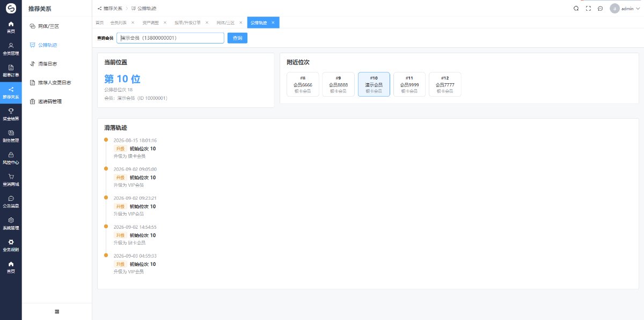Close the 报单/升级订单 tab
Screen dimensions: 644x320
[x=207, y=23]
